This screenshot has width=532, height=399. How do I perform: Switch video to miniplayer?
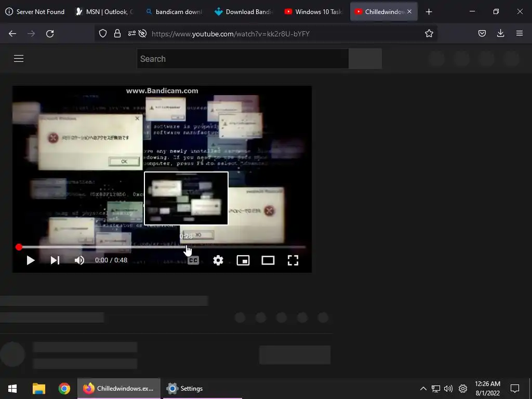[x=243, y=260]
